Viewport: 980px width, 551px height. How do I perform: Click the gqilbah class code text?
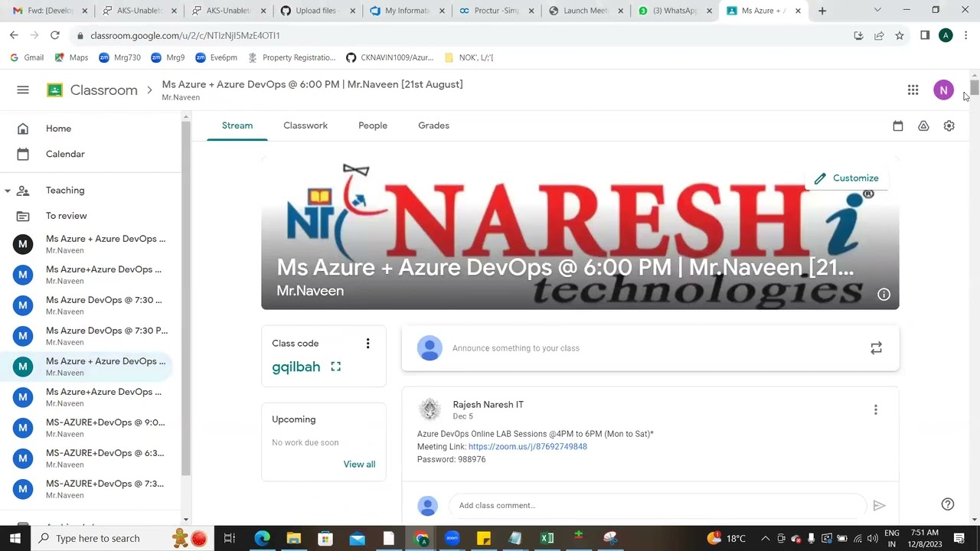coord(296,367)
